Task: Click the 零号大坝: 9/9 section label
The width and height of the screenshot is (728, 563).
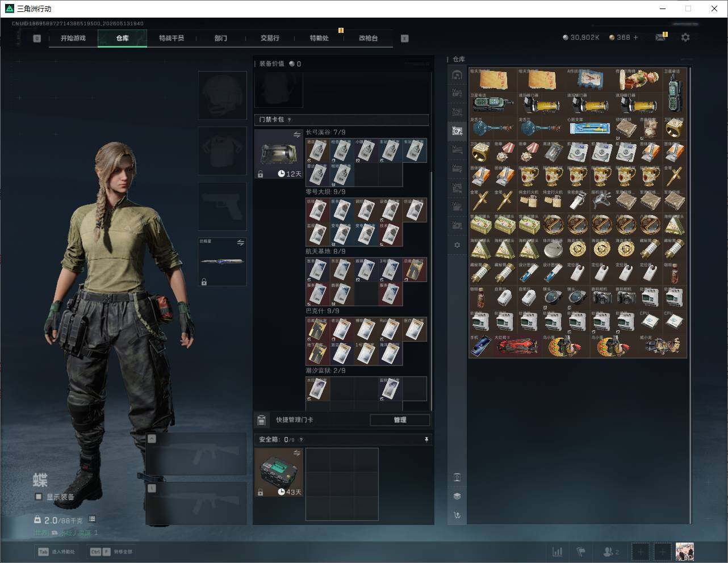Action: pyautogui.click(x=325, y=192)
